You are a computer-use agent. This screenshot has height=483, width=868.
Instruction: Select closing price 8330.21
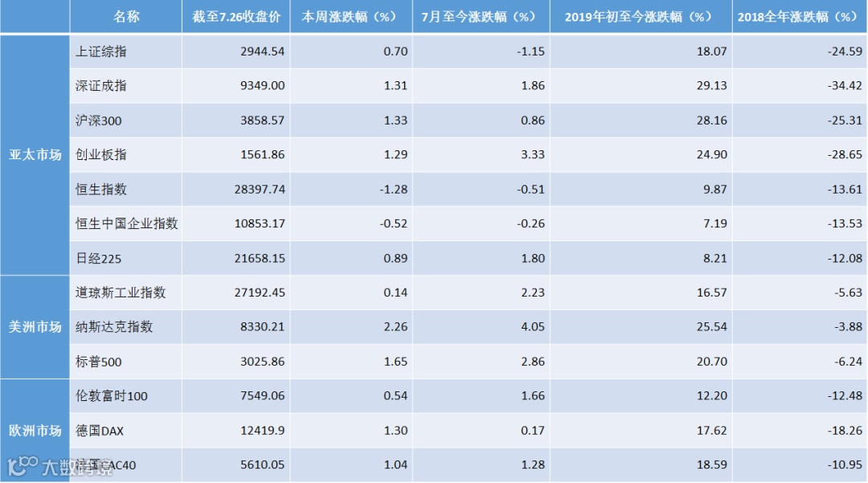click(x=262, y=327)
